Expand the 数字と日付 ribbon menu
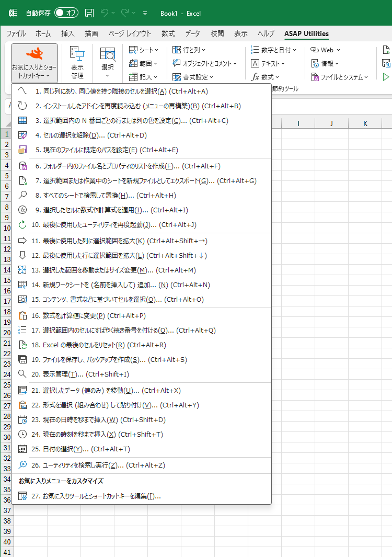392x557 pixels. coord(273,50)
